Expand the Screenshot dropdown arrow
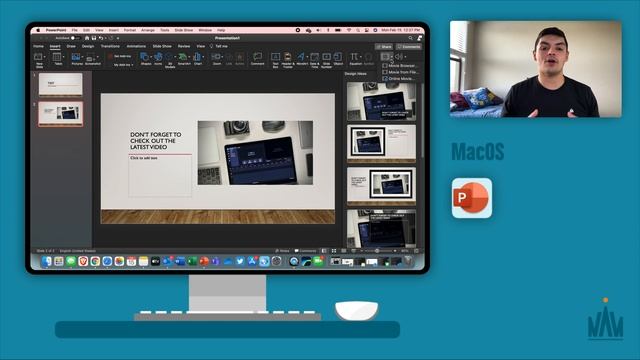The height and width of the screenshot is (360, 640). [x=97, y=57]
